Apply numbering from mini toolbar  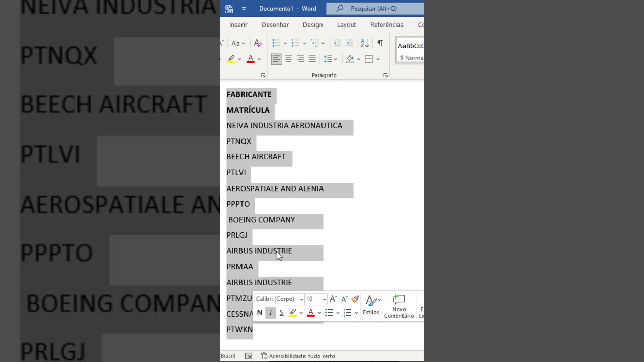click(x=347, y=313)
